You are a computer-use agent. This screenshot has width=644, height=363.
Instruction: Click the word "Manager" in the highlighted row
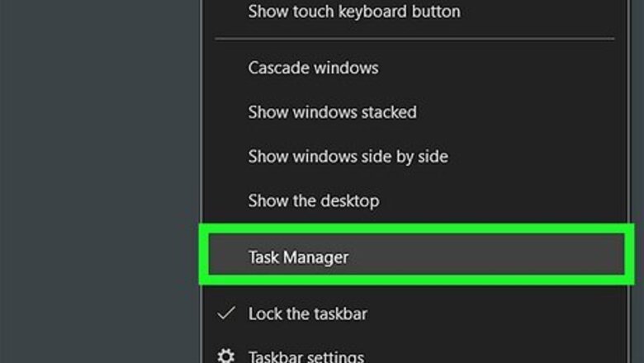pos(315,257)
